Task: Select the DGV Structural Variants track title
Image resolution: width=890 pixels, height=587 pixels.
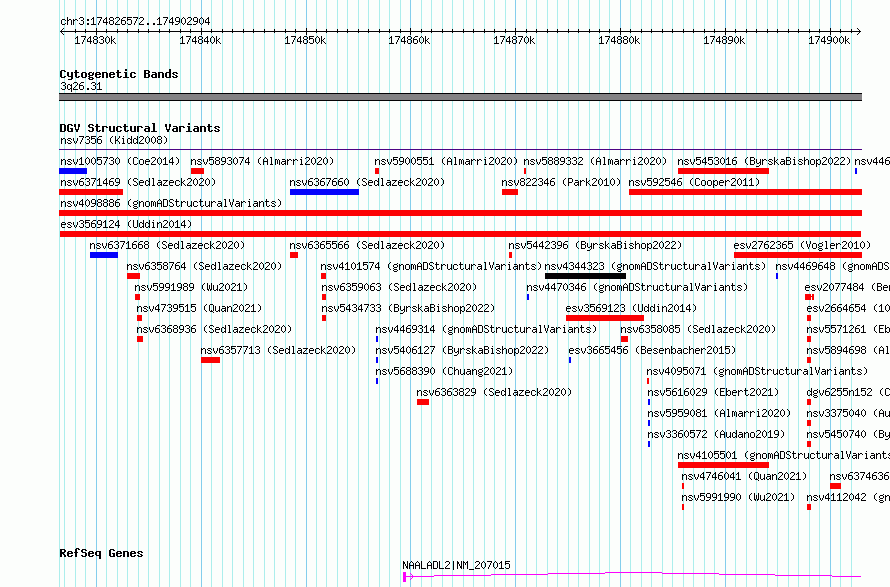Action: (140, 128)
